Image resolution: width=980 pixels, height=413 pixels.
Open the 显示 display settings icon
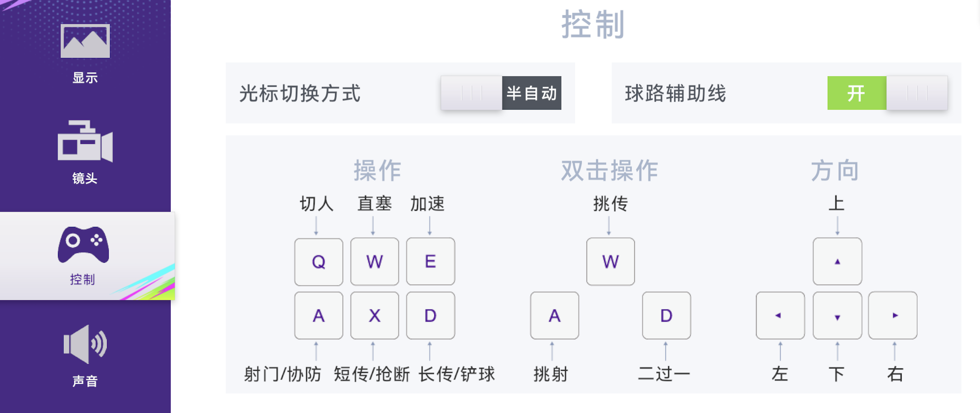tap(85, 41)
